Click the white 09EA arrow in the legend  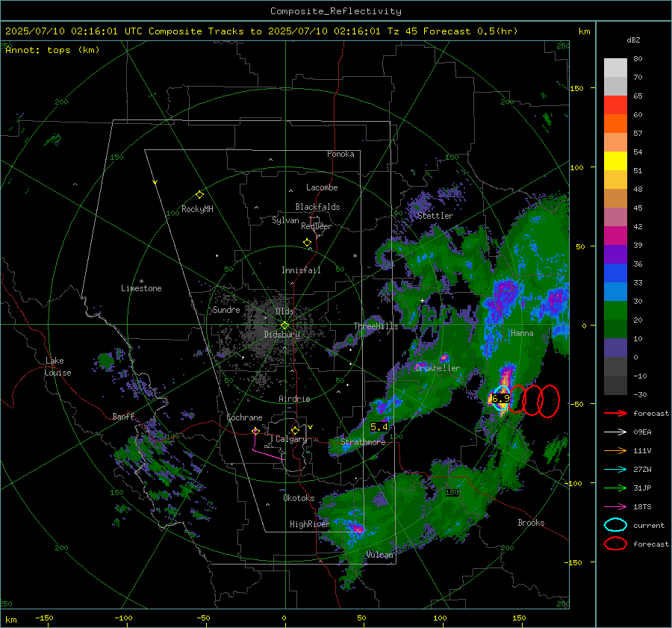tap(615, 432)
